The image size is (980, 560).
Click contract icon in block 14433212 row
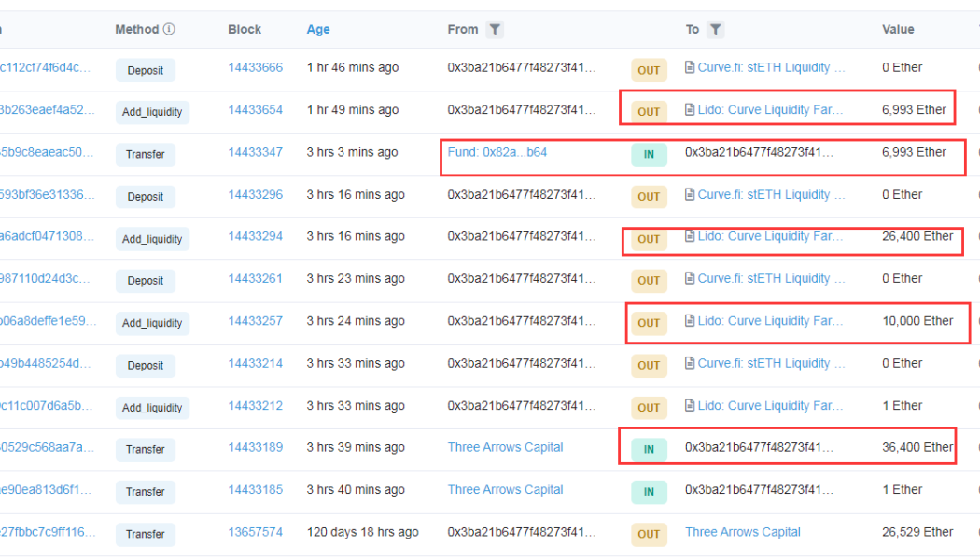690,406
